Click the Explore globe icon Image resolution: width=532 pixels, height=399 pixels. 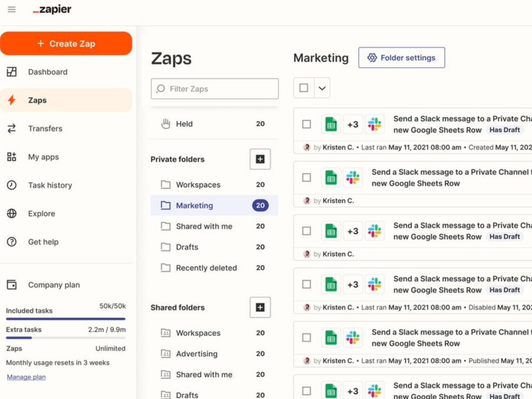coord(12,213)
